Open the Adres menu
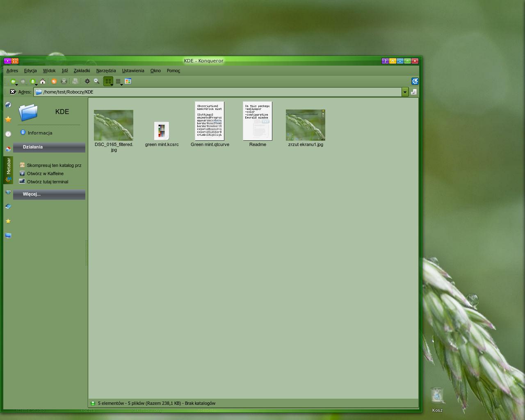 [x=12, y=71]
